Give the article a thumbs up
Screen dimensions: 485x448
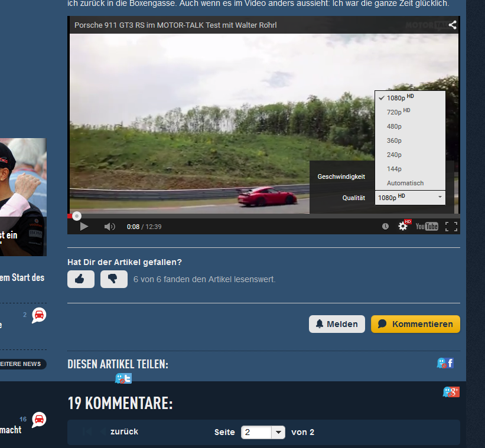pos(81,279)
